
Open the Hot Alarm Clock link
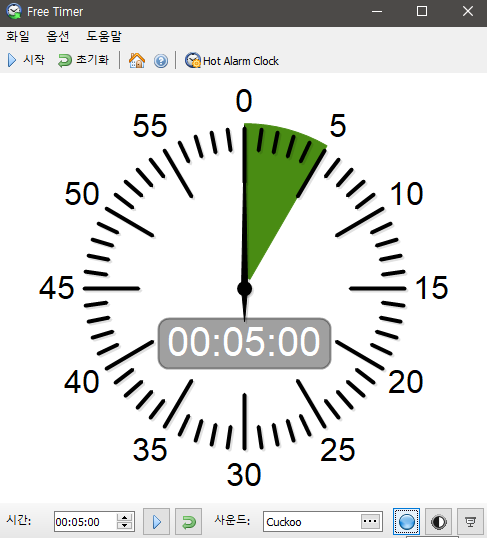click(232, 61)
